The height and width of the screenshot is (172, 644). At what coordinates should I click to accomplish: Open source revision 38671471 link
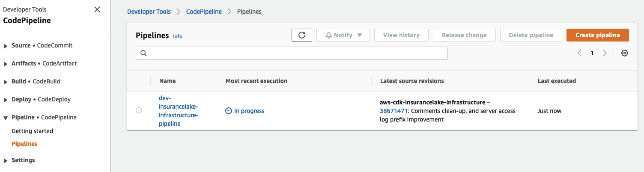point(393,111)
